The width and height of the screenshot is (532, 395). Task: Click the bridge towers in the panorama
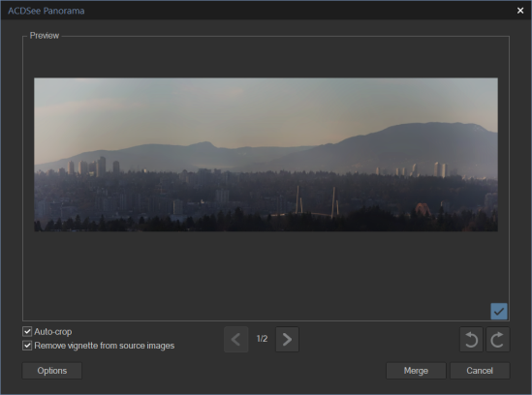coord(317,202)
